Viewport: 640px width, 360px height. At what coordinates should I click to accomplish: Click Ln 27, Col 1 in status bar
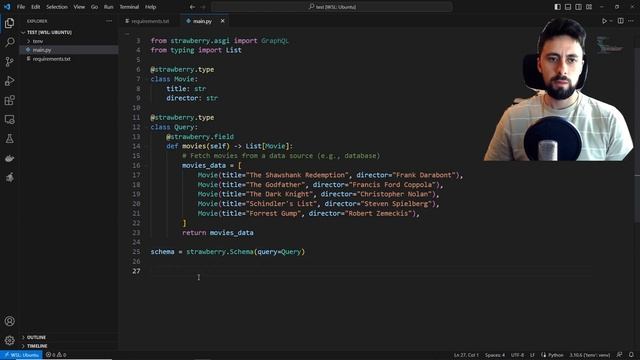[466, 355]
